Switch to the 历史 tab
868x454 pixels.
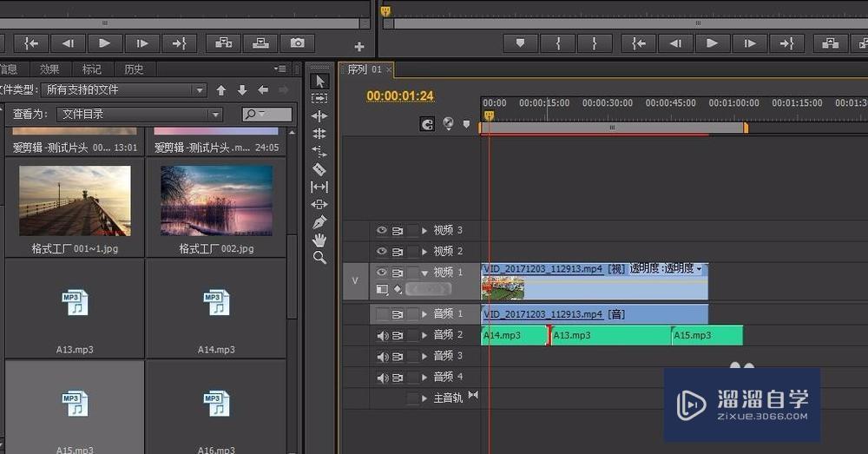[134, 69]
